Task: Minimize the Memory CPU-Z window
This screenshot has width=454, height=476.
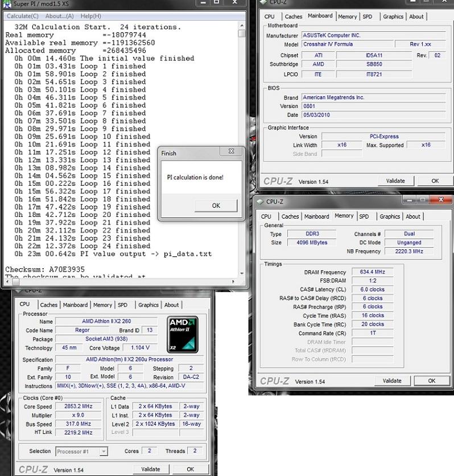Action: [x=410, y=199]
